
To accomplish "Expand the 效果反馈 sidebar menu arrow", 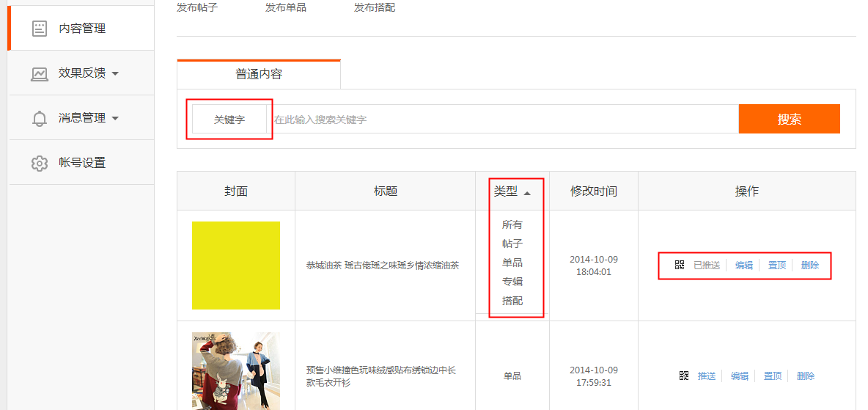I will pyautogui.click(x=115, y=73).
